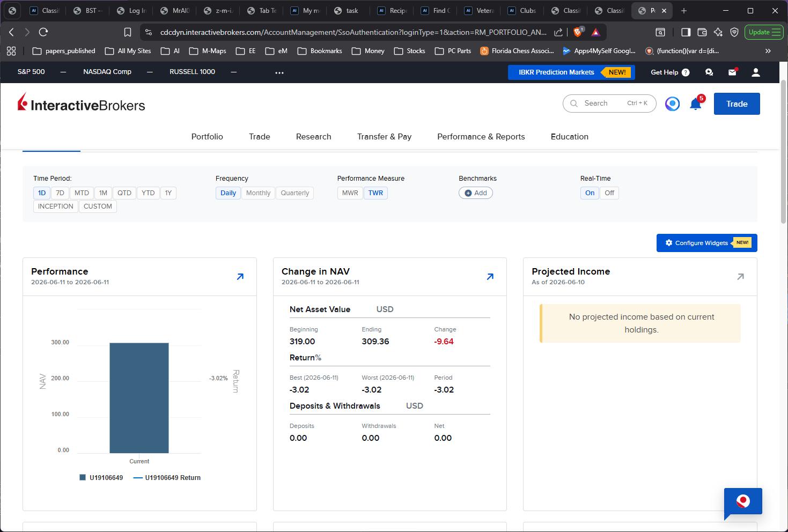Click the blue Trade button
This screenshot has height=532, width=788.
click(737, 104)
